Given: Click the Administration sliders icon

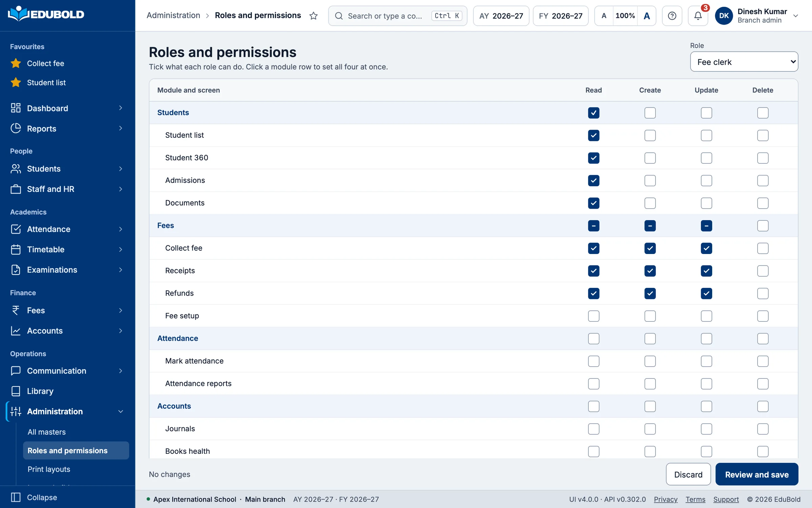Looking at the screenshot, I should point(16,411).
